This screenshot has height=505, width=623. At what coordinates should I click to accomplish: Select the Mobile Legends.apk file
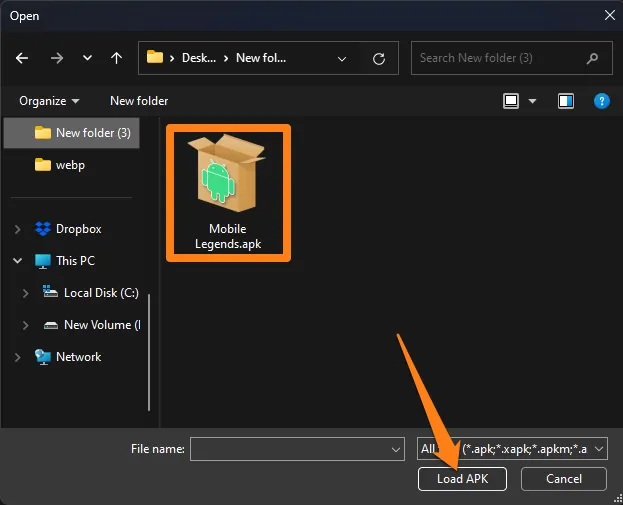click(228, 193)
